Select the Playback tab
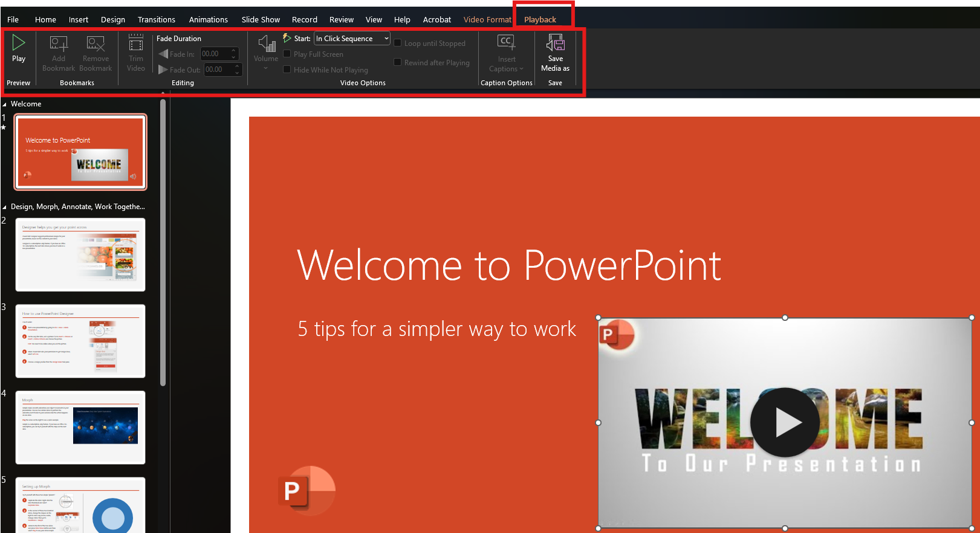The width and height of the screenshot is (980, 533). (x=540, y=19)
